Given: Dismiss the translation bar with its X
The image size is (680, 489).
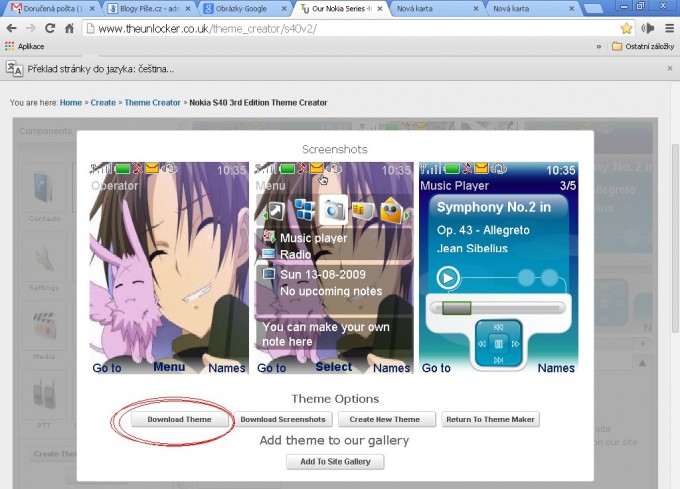Looking at the screenshot, I should (x=670, y=68).
